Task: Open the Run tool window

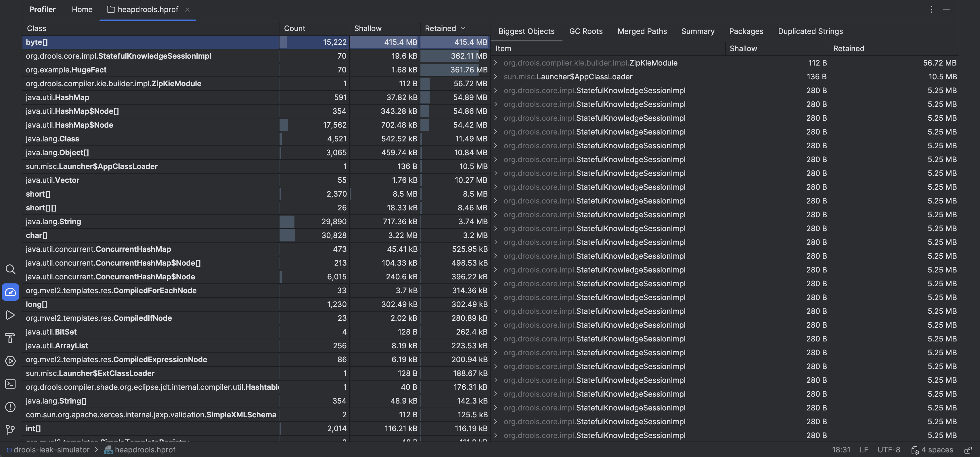Action: (x=10, y=315)
